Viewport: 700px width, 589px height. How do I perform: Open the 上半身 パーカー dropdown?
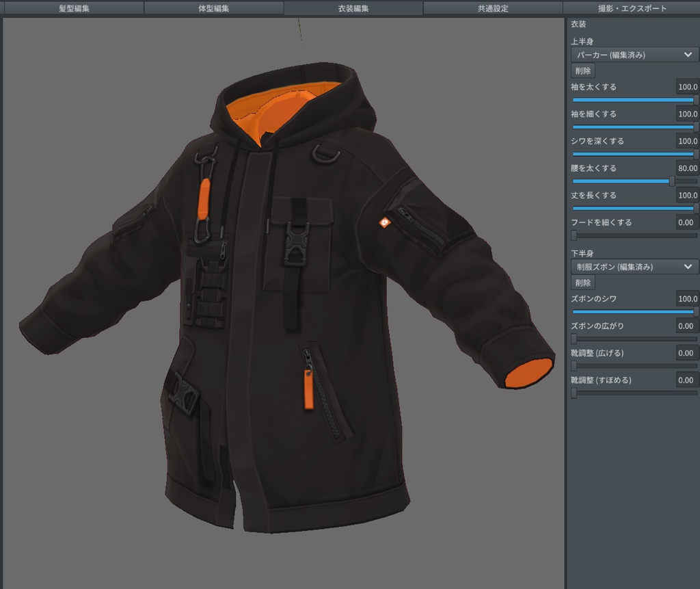pos(633,55)
